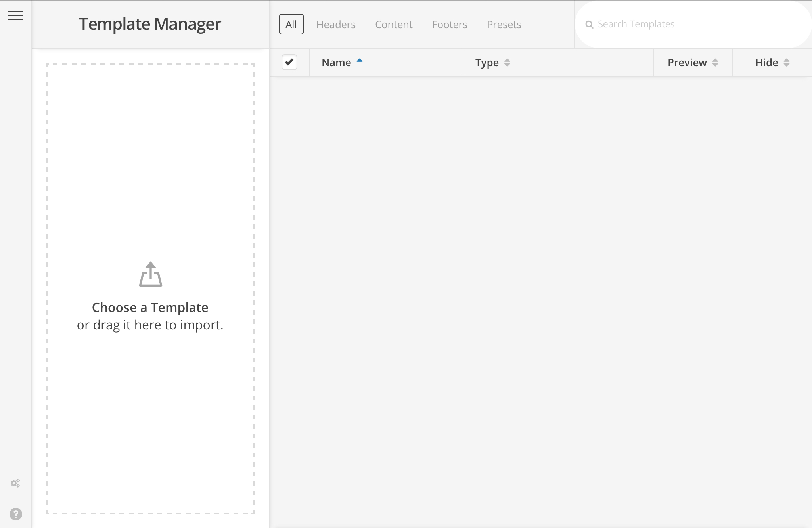Open the hamburger menu
This screenshot has width=812, height=528.
[x=15, y=16]
